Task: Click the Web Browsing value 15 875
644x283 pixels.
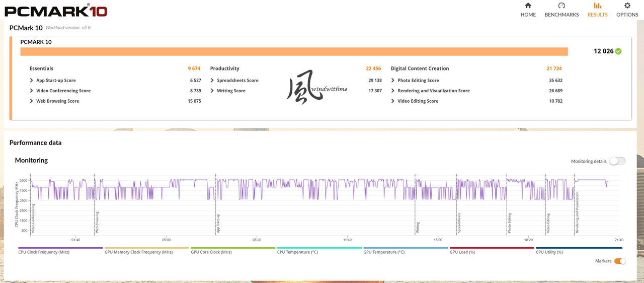Action: 194,101
